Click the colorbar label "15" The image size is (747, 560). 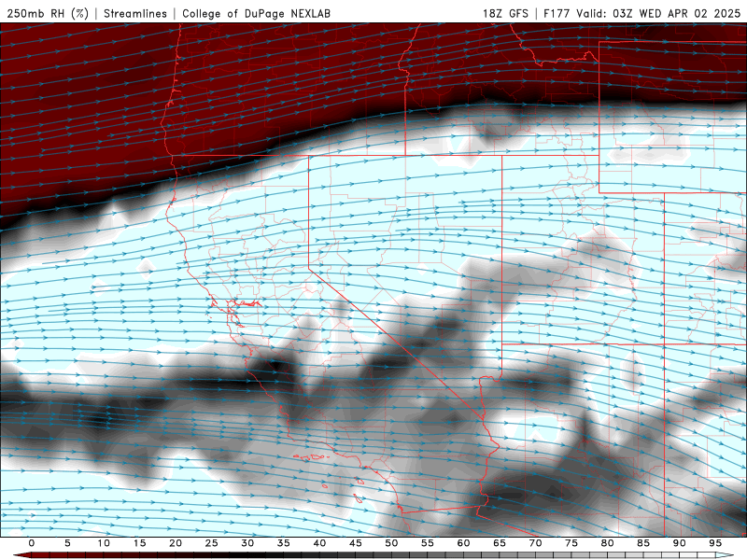tap(139, 543)
